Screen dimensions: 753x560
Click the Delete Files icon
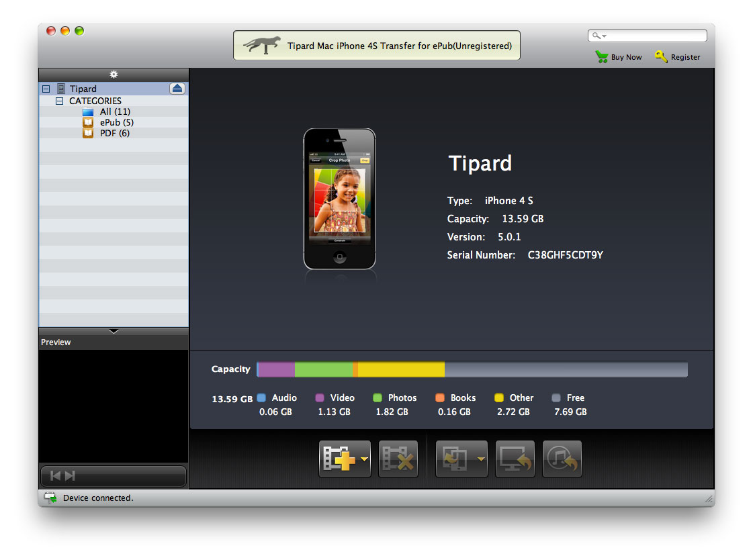pos(398,459)
